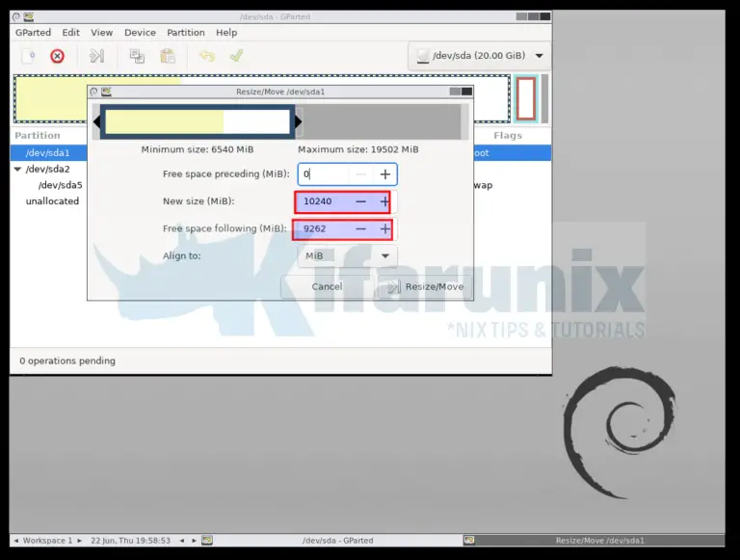Click the previous workspace arrow in panel
Screen dimensions: 740x560
pyautogui.click(x=16, y=541)
